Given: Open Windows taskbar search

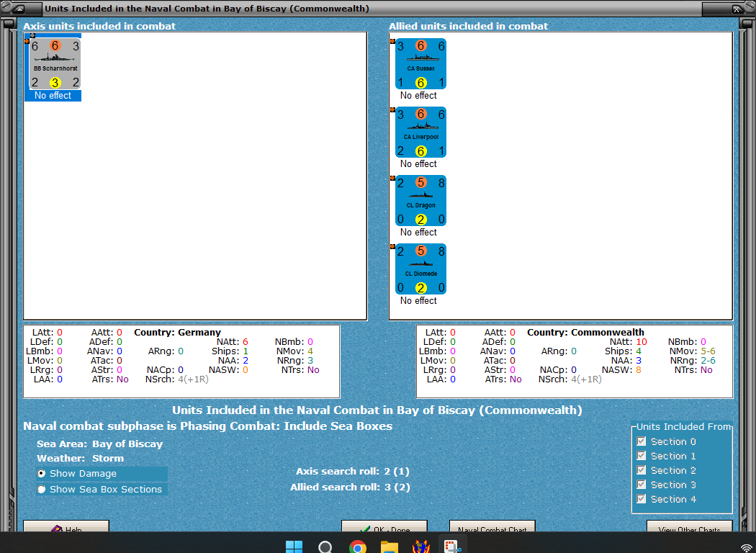Looking at the screenshot, I should pyautogui.click(x=325, y=547).
